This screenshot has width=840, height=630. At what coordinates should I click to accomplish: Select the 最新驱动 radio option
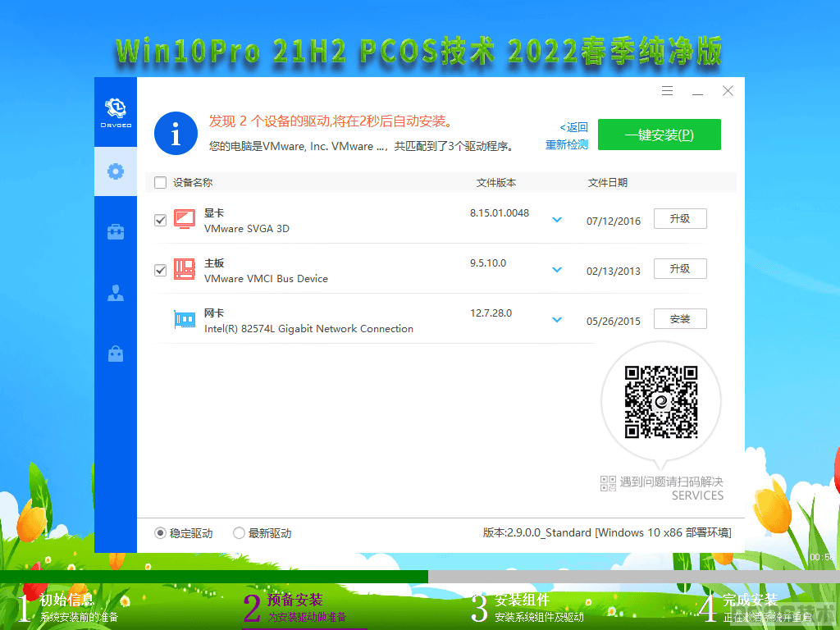coord(262,533)
